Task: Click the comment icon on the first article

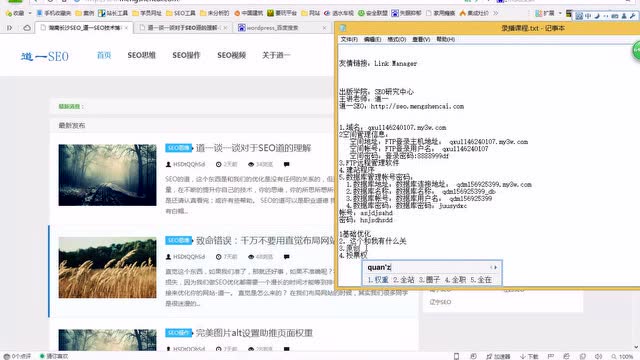Action: click(287, 164)
